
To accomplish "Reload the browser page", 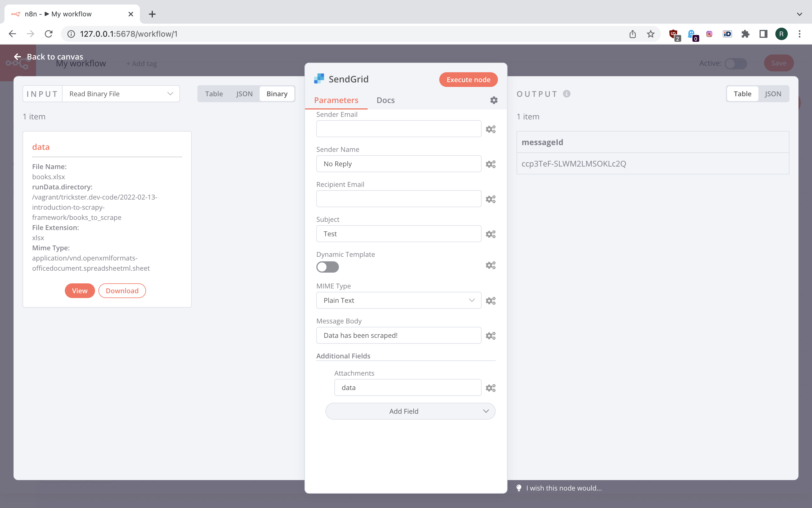I will pyautogui.click(x=49, y=34).
